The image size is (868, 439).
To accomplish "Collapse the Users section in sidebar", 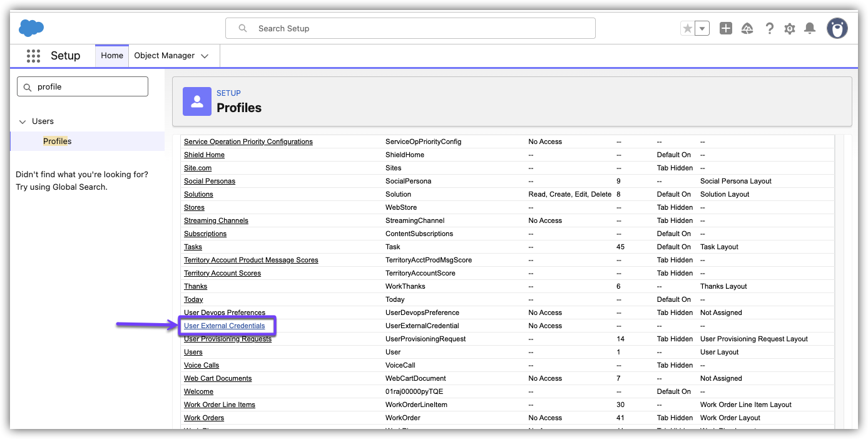I will pos(23,121).
